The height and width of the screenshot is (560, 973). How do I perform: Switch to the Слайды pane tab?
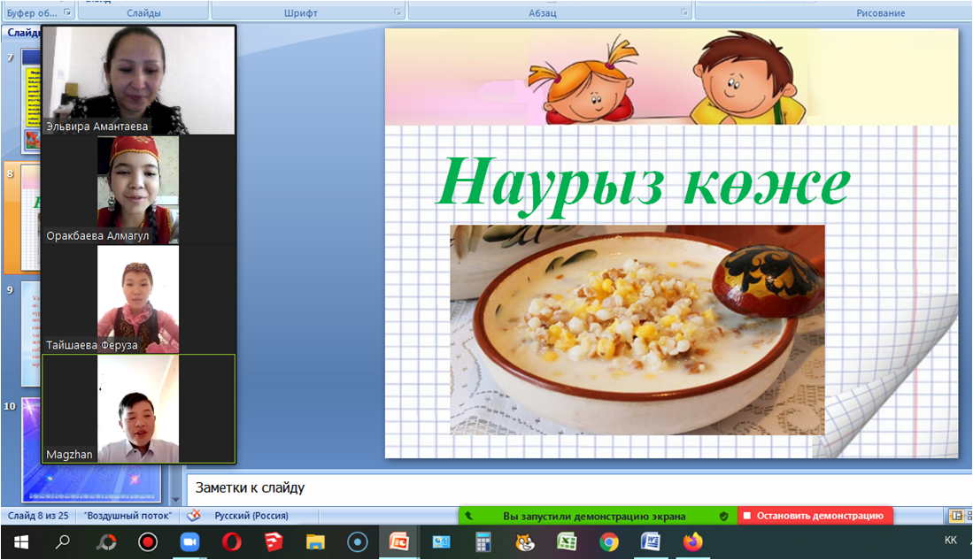21,32
